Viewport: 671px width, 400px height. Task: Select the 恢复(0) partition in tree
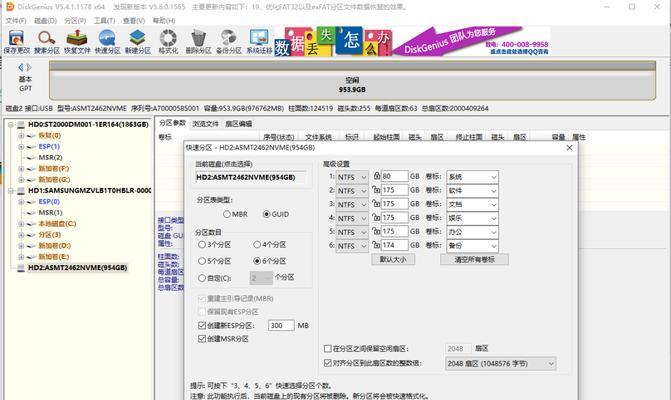click(x=50, y=136)
